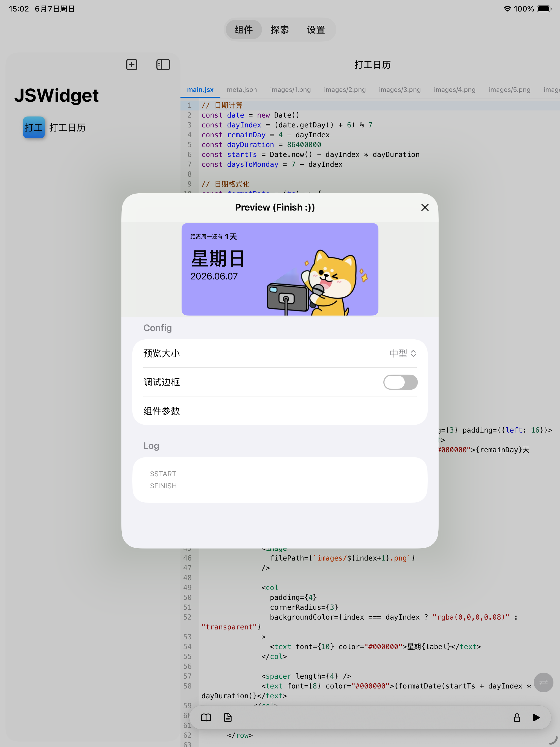The width and height of the screenshot is (560, 747).
Task: Click the battery indicator in status bar
Action: click(544, 9)
